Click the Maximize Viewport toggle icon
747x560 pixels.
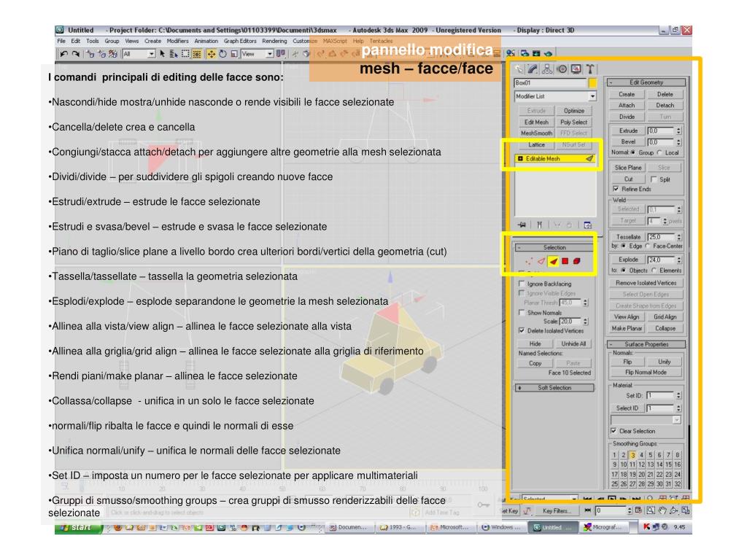coord(686,510)
